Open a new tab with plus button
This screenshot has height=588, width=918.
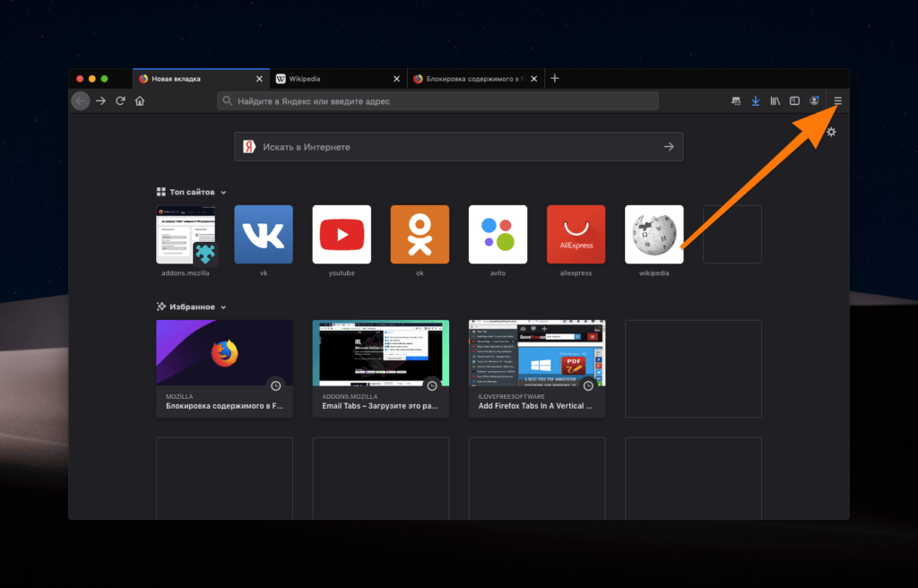point(555,79)
